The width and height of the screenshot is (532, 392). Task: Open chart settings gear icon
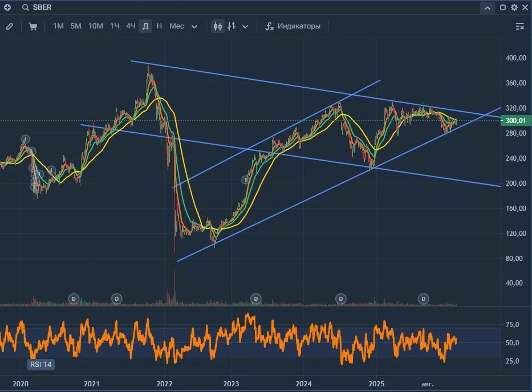click(x=514, y=7)
